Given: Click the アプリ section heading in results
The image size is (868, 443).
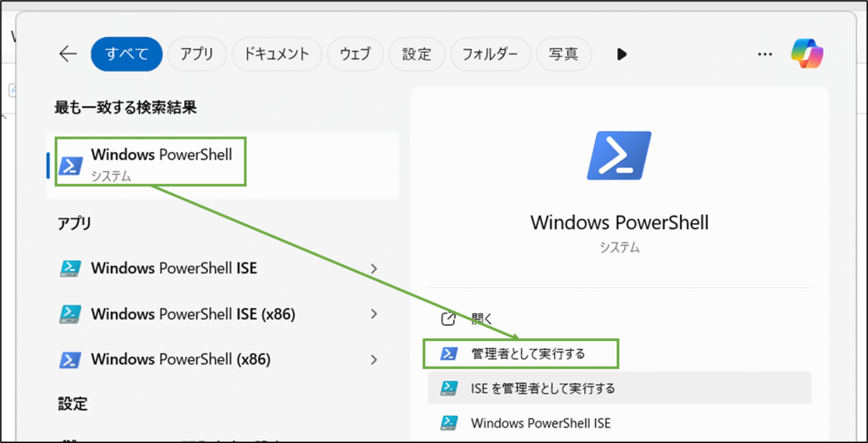Looking at the screenshot, I should click(x=75, y=223).
